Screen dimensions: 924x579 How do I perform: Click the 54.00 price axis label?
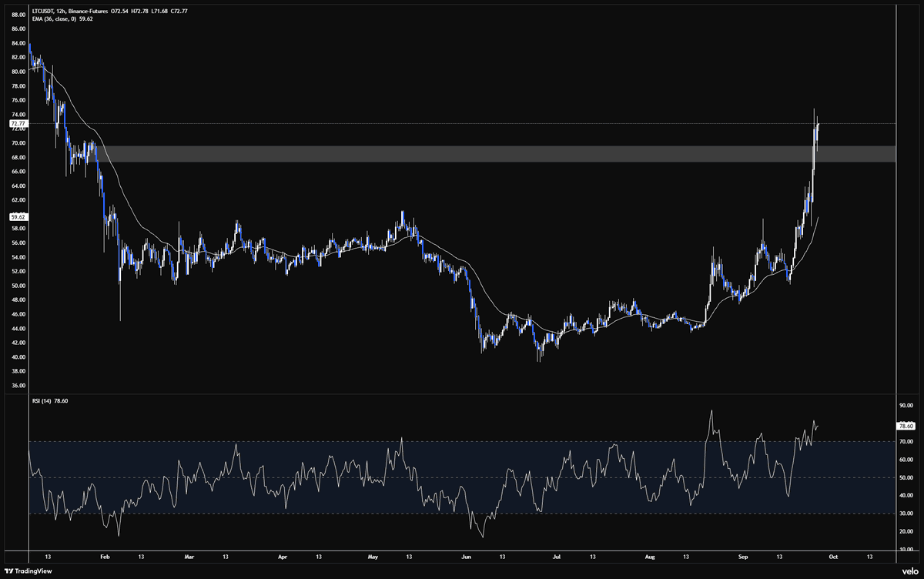tap(18, 257)
